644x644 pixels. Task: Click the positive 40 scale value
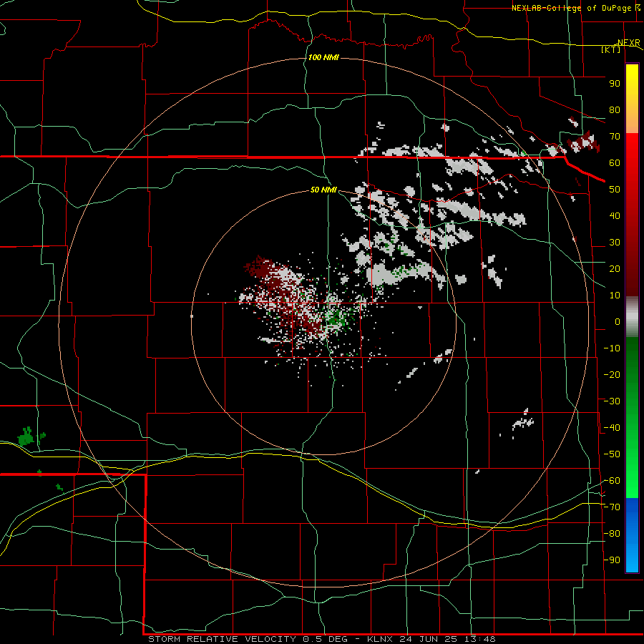tap(615, 216)
